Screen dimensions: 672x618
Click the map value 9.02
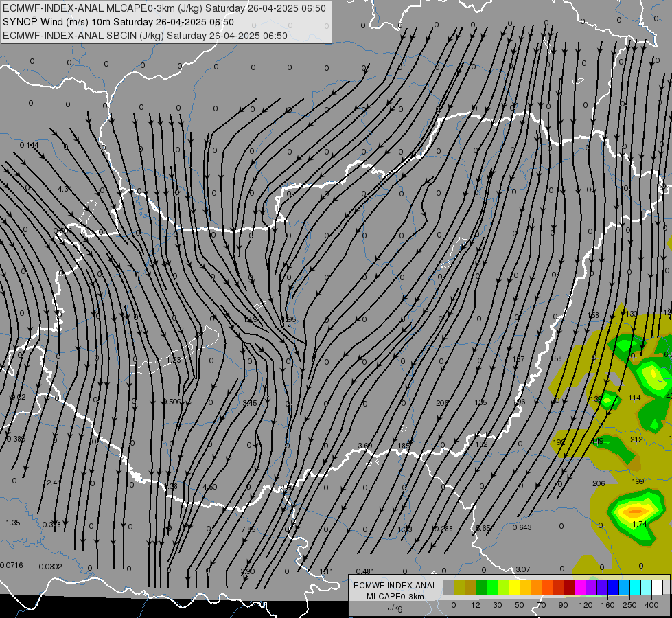(18, 397)
